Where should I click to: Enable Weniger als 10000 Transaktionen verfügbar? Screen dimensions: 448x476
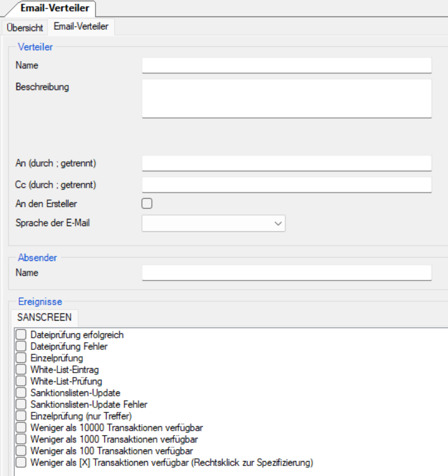[21, 427]
